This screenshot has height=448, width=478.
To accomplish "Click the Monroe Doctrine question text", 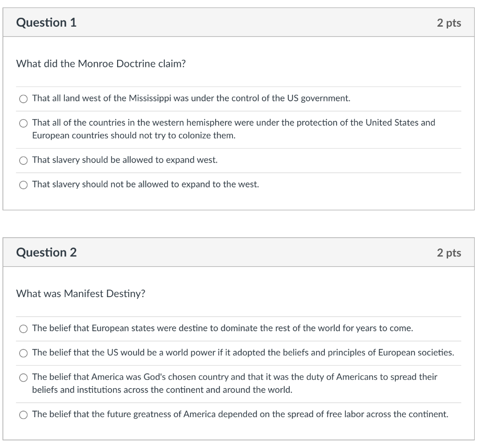I will [x=100, y=64].
